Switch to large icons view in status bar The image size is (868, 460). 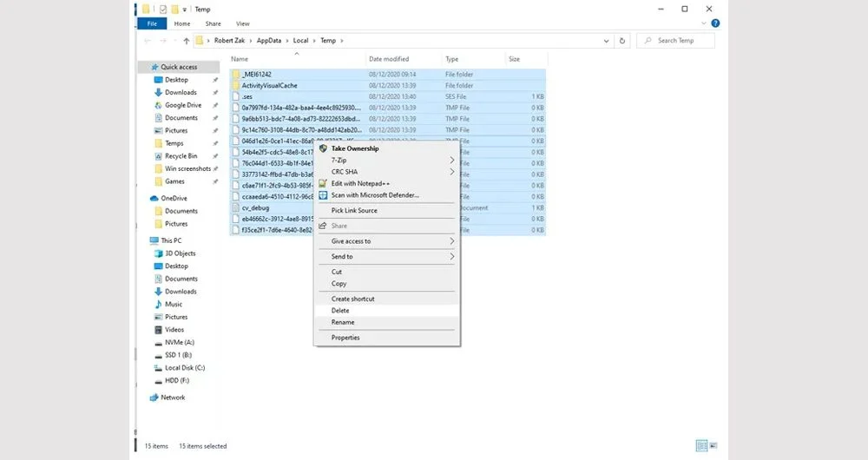point(714,446)
